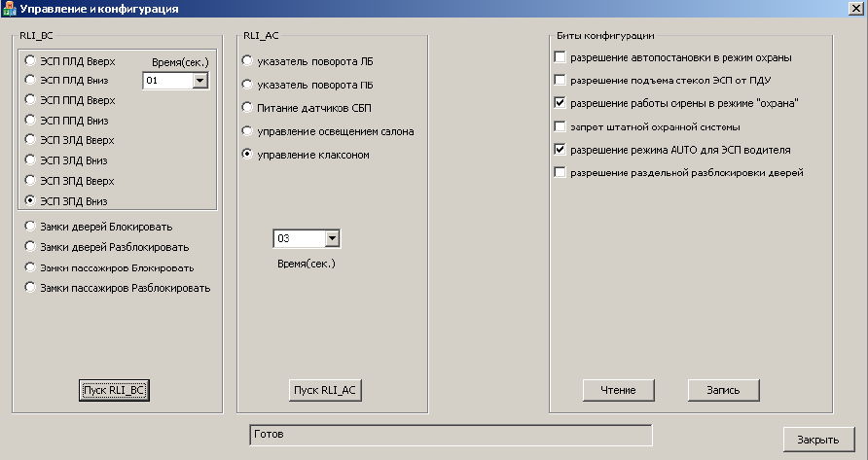
Task: Choose 'Замки пассажиров Разблокировать' option
Action: [31, 288]
